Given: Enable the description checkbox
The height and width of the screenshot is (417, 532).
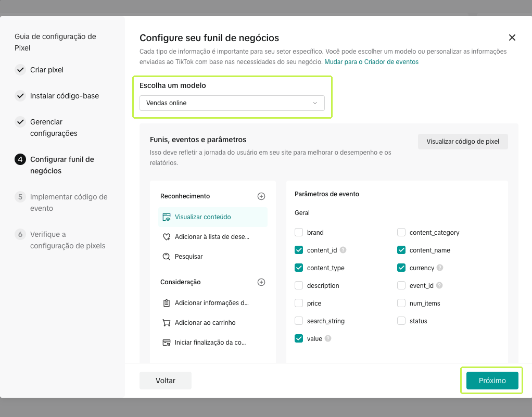Looking at the screenshot, I should pos(299,286).
